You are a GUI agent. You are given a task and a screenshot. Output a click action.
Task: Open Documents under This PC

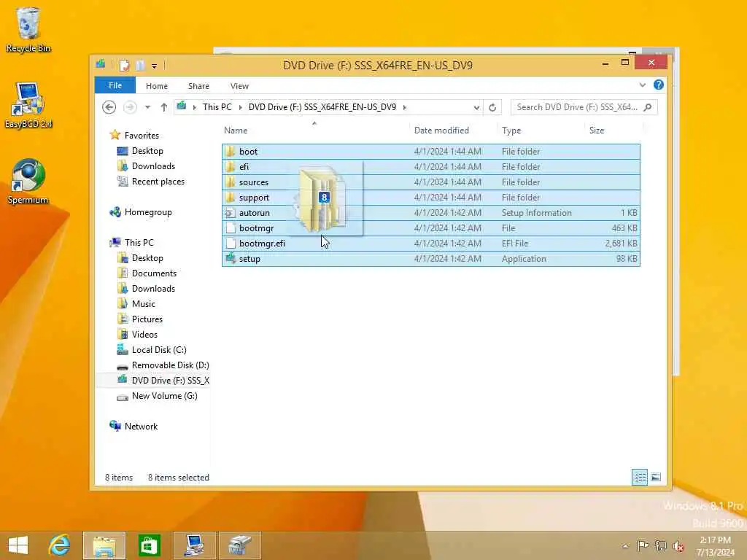[x=147, y=273]
